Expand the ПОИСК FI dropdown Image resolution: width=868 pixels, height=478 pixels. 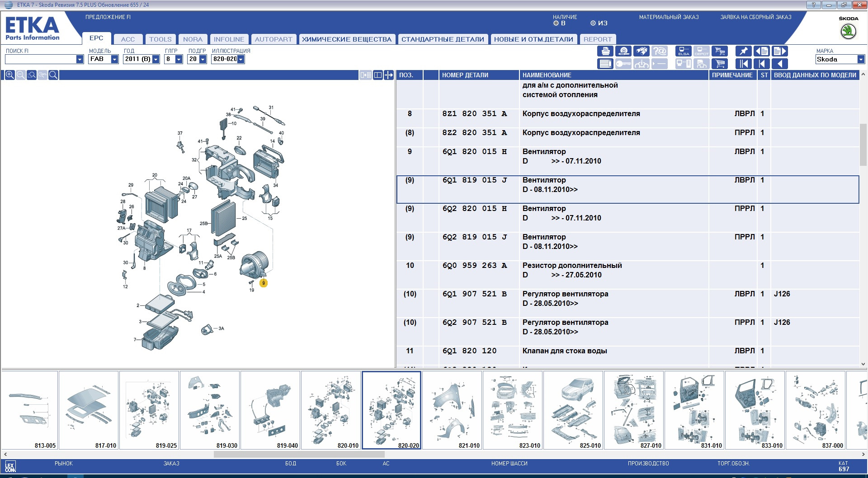(x=80, y=59)
